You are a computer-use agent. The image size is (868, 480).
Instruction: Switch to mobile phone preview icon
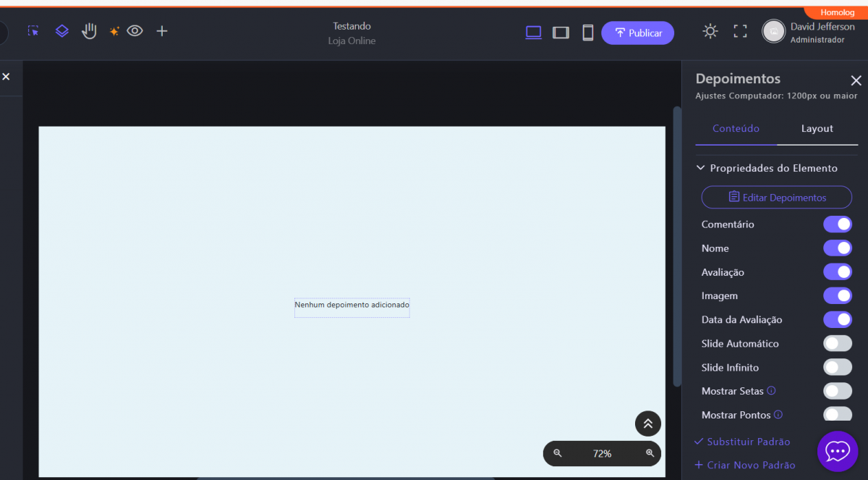[588, 33]
